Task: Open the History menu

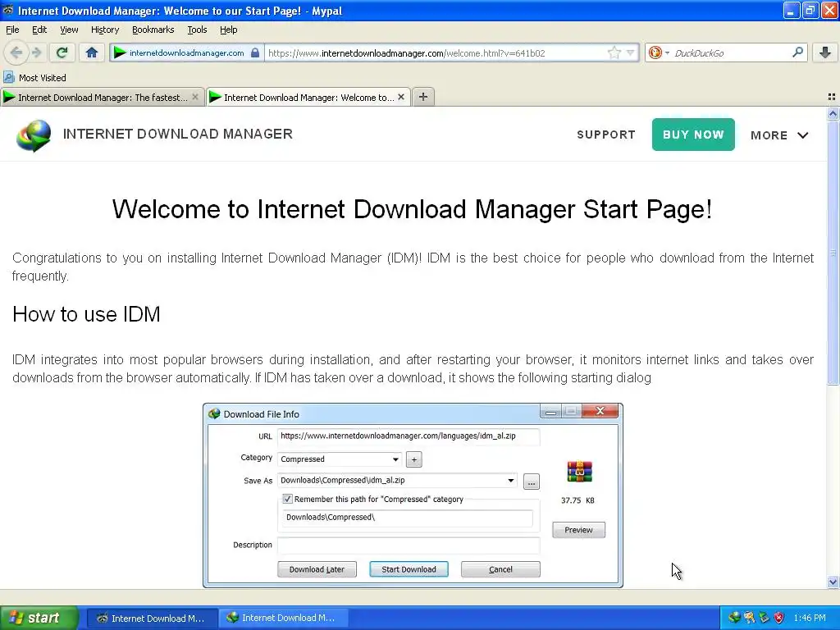Action: tap(104, 30)
